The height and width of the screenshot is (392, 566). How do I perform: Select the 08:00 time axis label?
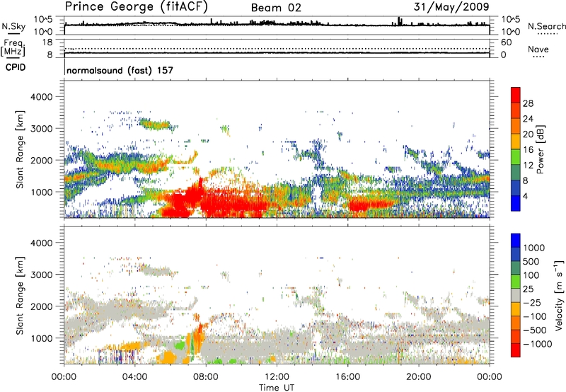coord(206,377)
